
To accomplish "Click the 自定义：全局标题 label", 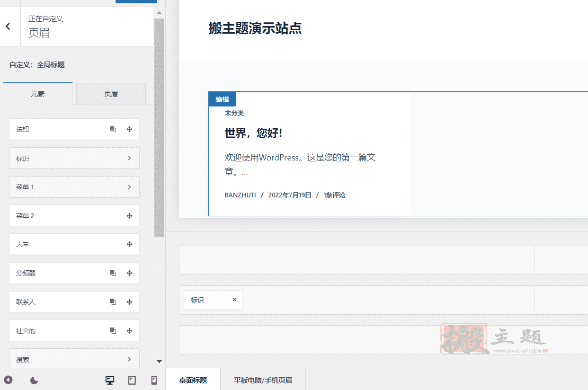I will pos(37,65).
